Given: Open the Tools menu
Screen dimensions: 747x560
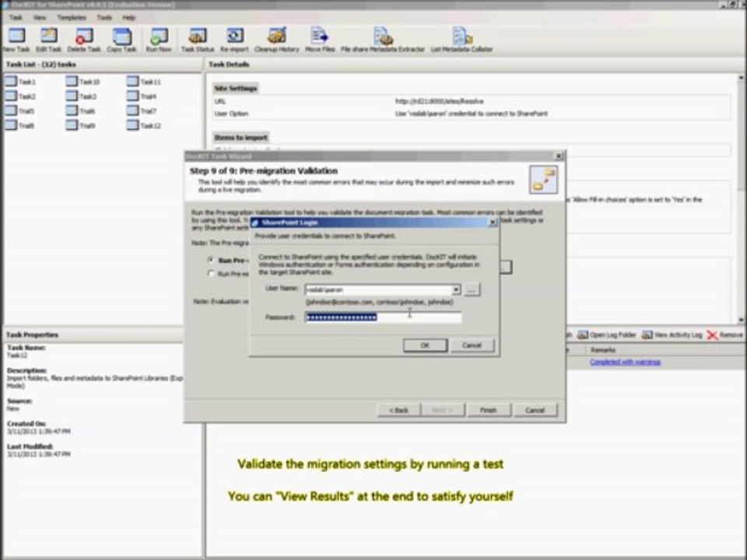Looking at the screenshot, I should click(104, 18).
